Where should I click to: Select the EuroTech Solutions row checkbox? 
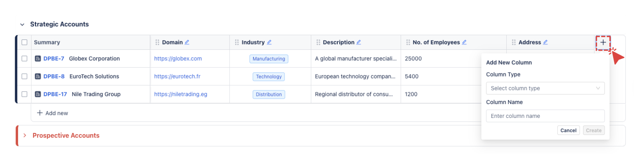point(24,77)
